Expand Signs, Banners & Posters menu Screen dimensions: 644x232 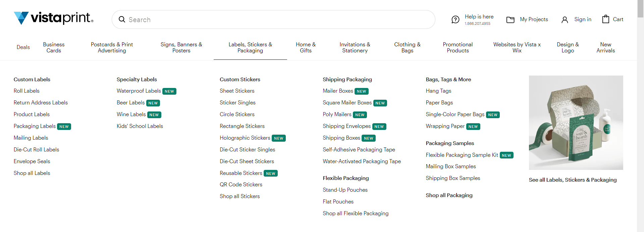click(x=181, y=47)
